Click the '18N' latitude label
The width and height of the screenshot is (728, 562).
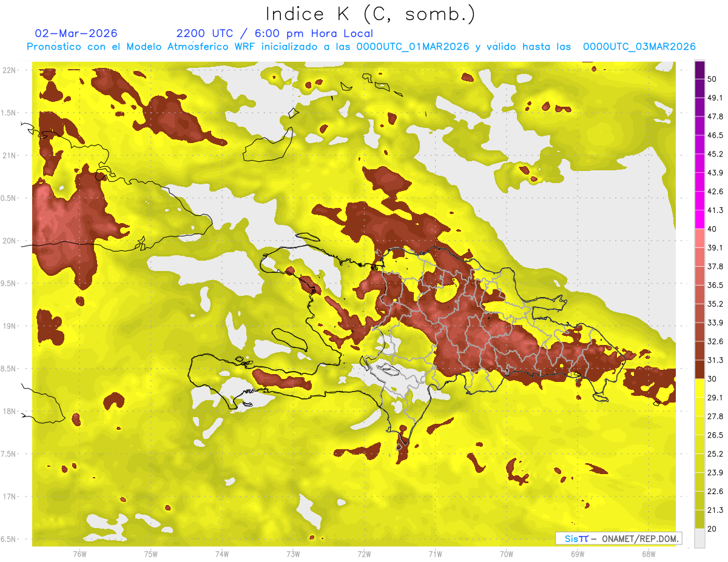10,412
